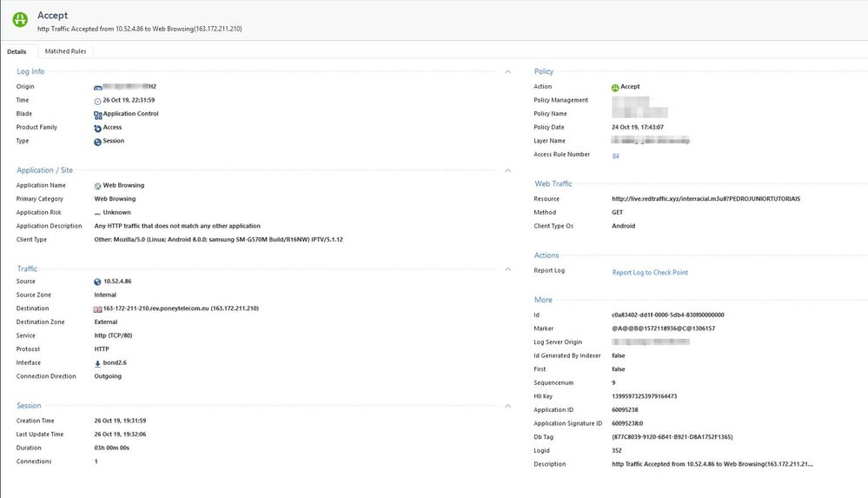The image size is (868, 498).
Task: Click the clock icon beside Time
Action: point(98,101)
